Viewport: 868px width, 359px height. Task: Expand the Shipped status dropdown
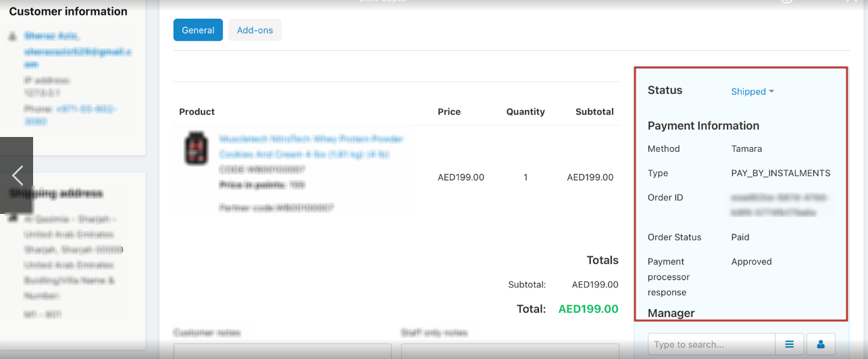[752, 92]
